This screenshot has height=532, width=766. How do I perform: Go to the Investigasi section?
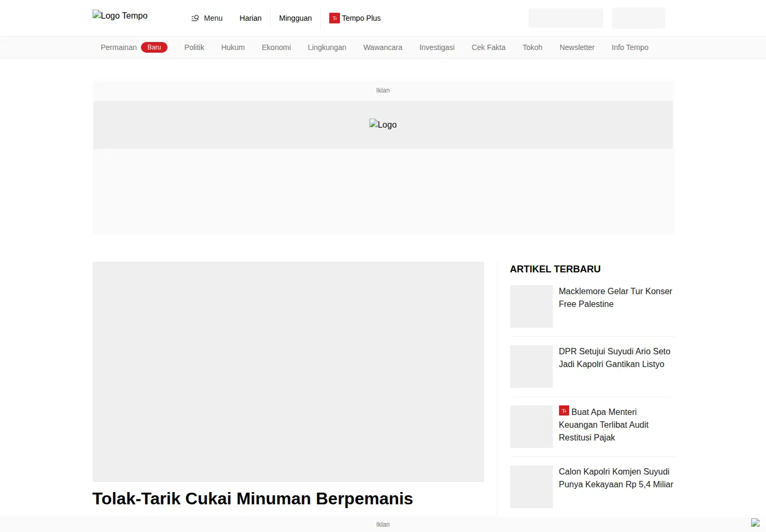(x=437, y=47)
